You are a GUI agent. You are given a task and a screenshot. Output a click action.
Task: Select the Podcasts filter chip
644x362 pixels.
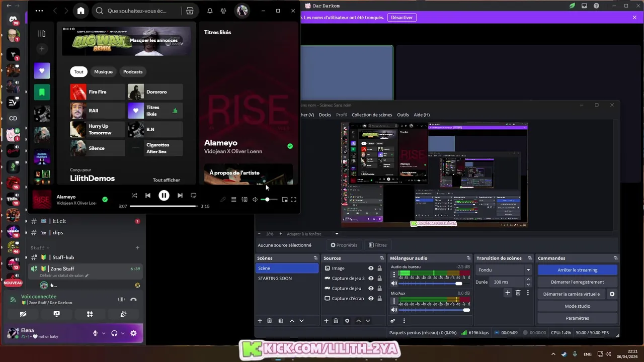(x=133, y=72)
